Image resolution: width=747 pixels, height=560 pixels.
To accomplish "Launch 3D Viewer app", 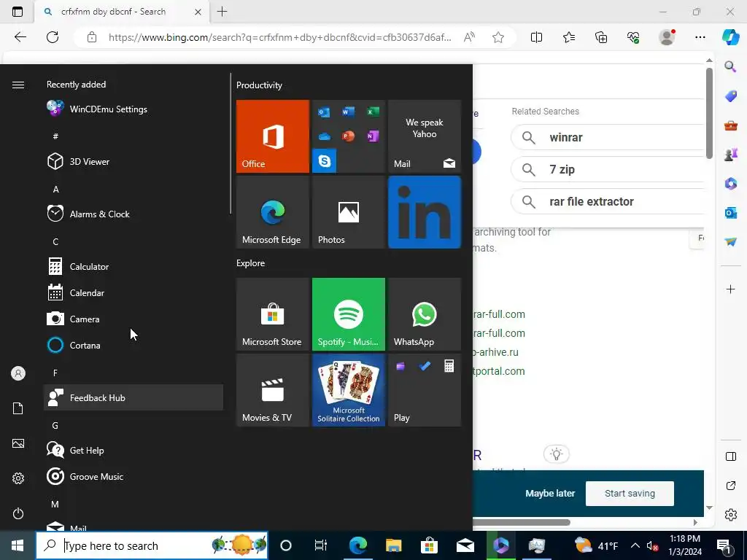I will point(133,161).
